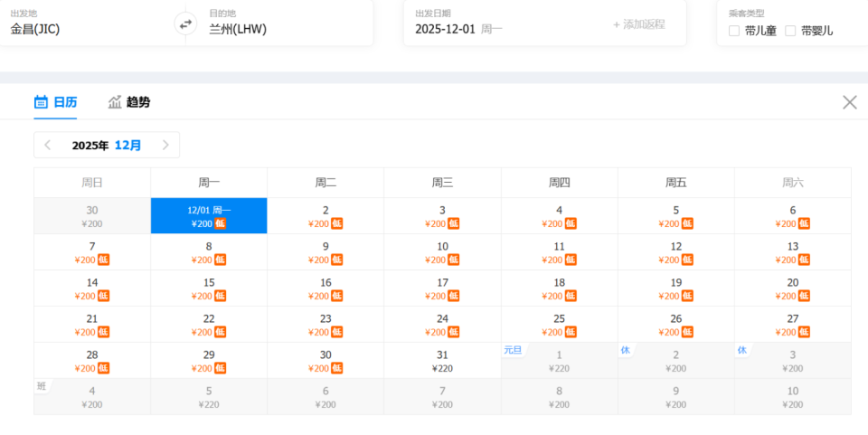Image resolution: width=868 pixels, height=435 pixels.
Task: Select December 25 low-price date
Action: (x=559, y=325)
